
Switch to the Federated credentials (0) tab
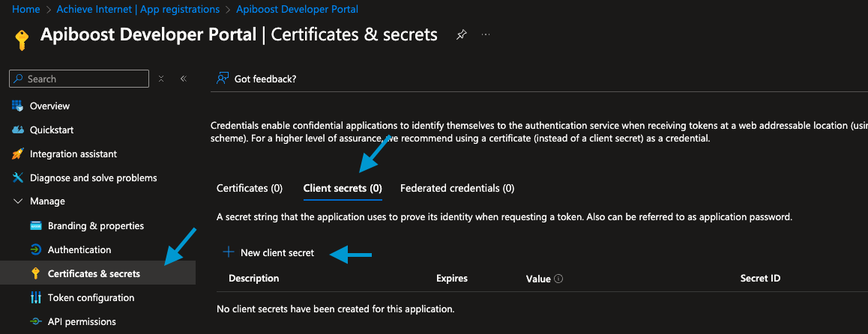457,188
